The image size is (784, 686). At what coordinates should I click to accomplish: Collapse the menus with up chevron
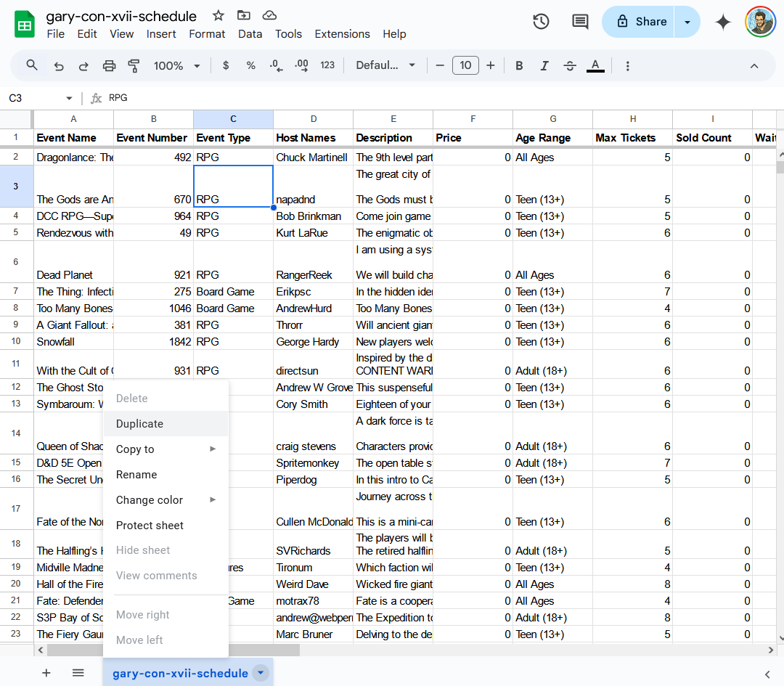(x=754, y=65)
